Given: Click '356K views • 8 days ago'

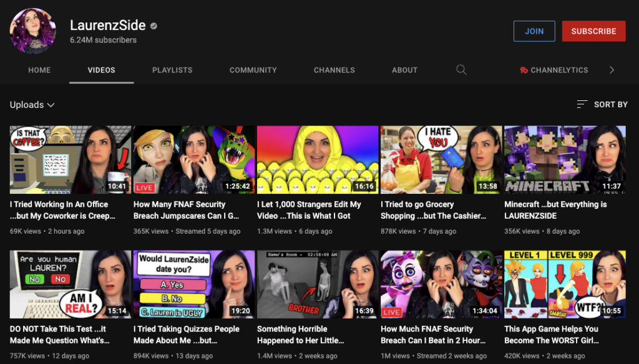Looking at the screenshot, I should tap(542, 231).
